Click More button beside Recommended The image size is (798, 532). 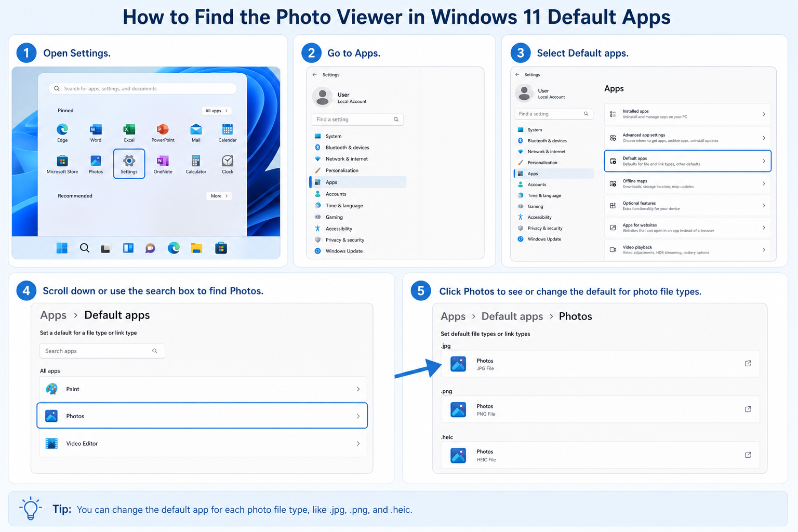click(219, 196)
